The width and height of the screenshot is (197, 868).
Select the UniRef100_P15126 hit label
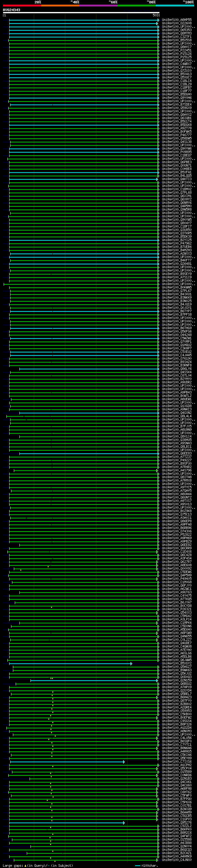[177, 54]
